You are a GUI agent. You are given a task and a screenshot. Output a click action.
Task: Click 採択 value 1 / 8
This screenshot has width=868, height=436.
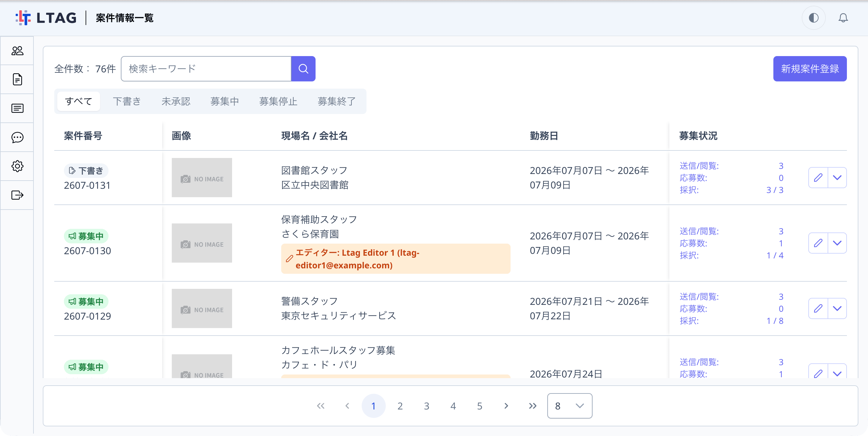pyautogui.click(x=774, y=321)
